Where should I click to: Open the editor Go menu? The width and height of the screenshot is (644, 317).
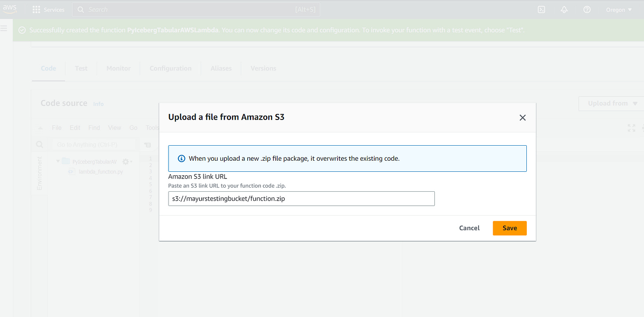[x=133, y=128]
